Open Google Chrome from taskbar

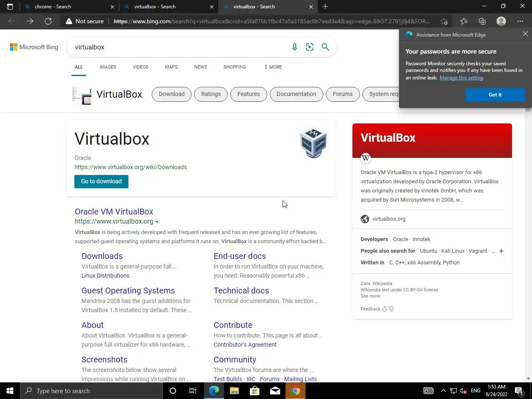[296, 391]
